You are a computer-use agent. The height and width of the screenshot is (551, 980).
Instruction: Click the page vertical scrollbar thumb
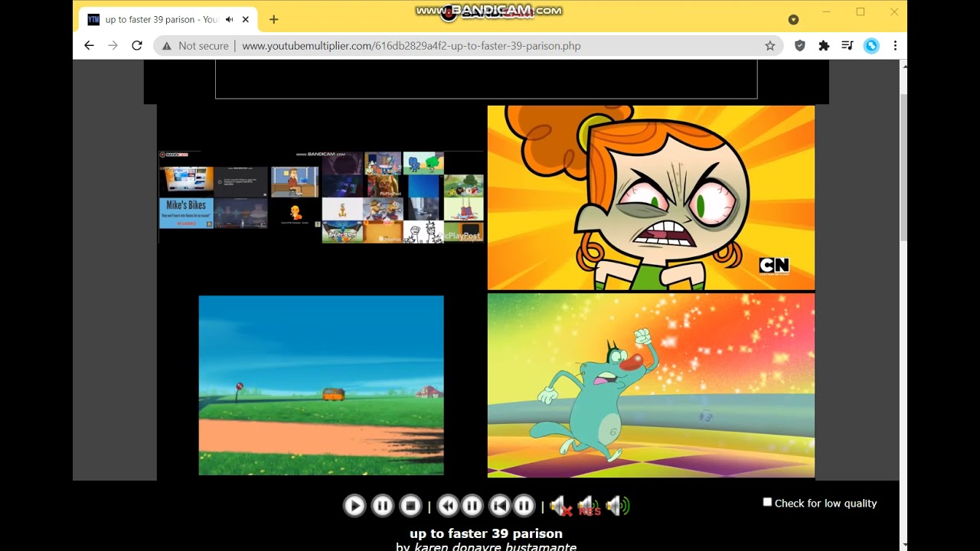903,167
